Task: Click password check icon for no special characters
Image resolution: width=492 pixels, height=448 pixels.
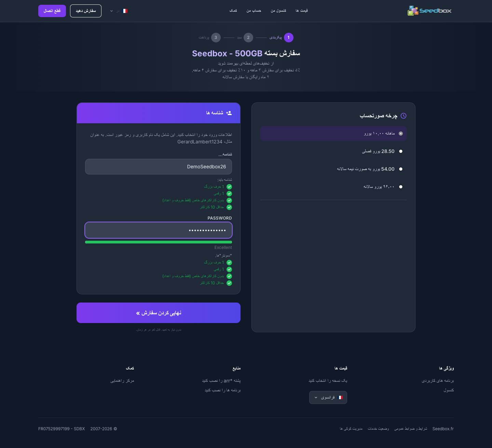Action: coord(229,276)
